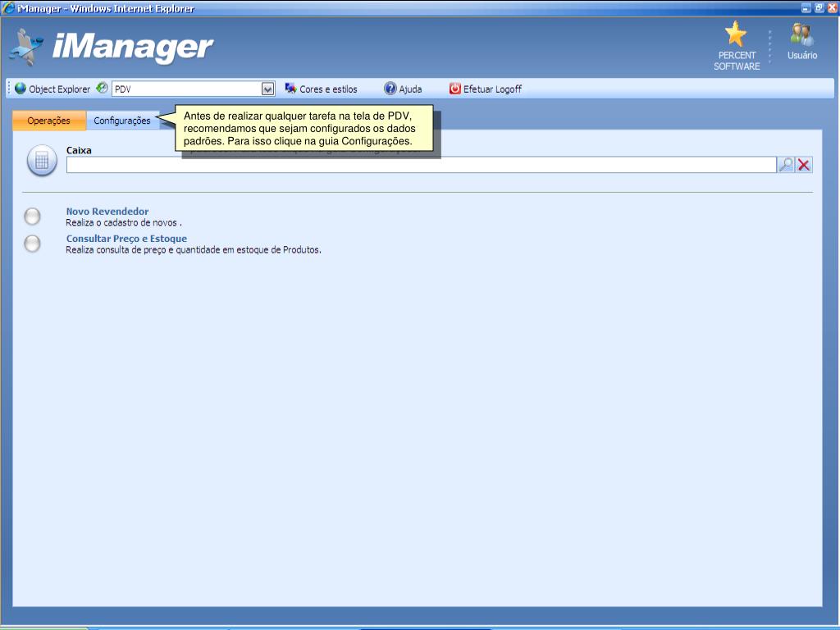Open the Ajuda help label
Image resolution: width=840 pixels, height=630 pixels.
click(410, 89)
